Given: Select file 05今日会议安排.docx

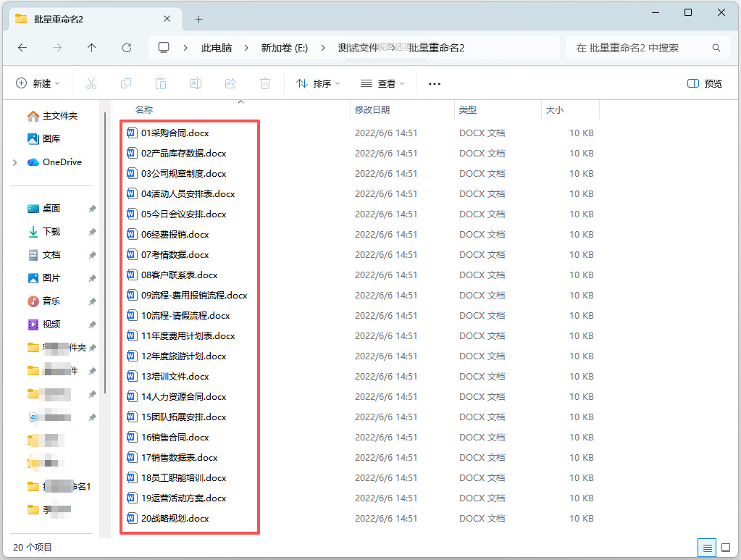Looking at the screenshot, I should point(183,214).
